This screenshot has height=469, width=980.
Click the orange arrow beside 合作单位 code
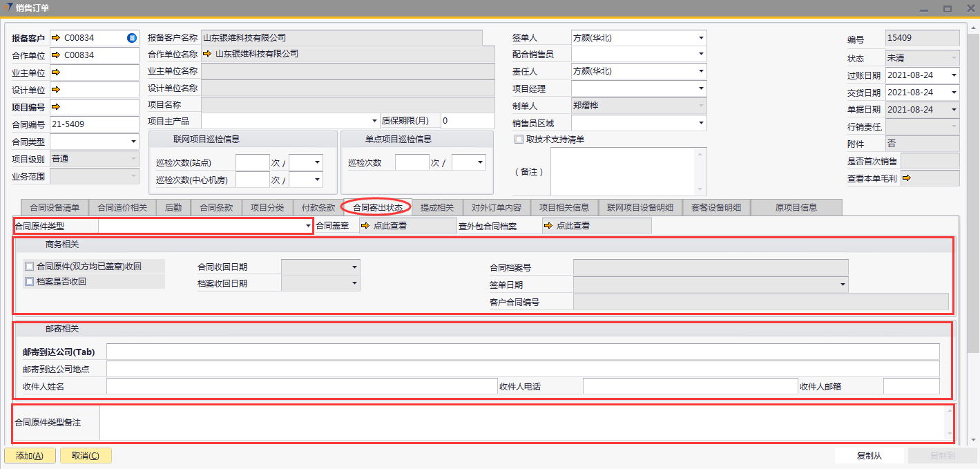click(56, 55)
